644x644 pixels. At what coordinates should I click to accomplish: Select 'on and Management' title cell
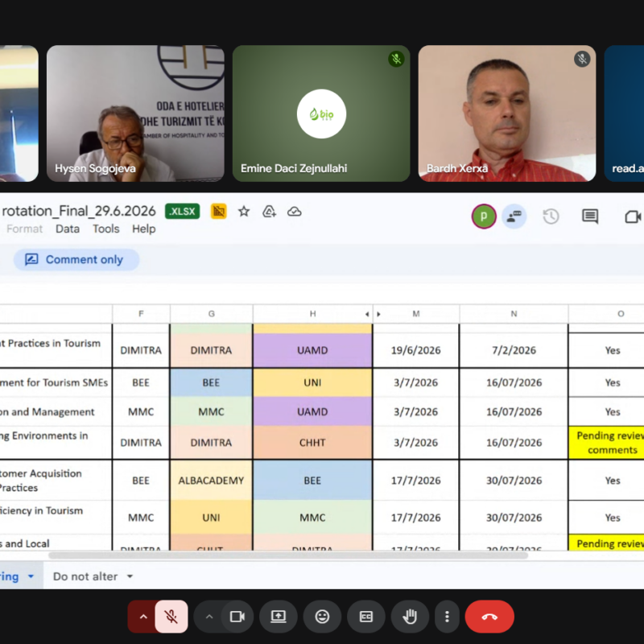pyautogui.click(x=56, y=411)
